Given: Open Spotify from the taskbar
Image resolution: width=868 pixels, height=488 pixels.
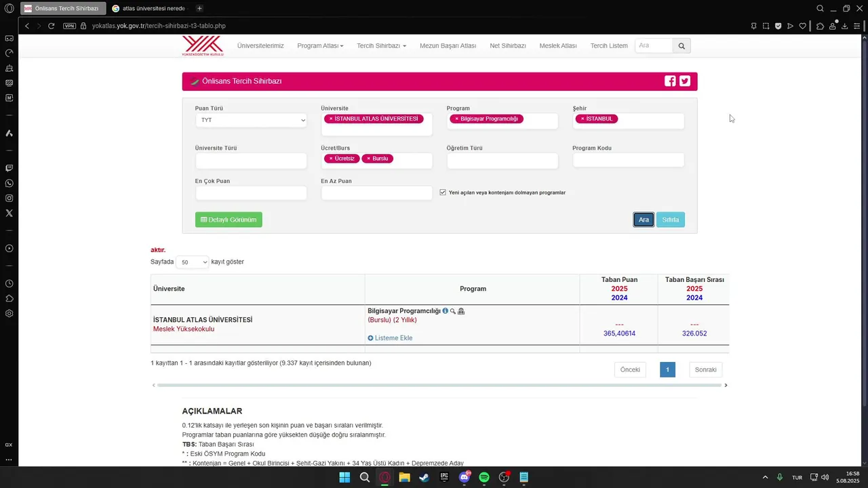Looking at the screenshot, I should point(484,477).
